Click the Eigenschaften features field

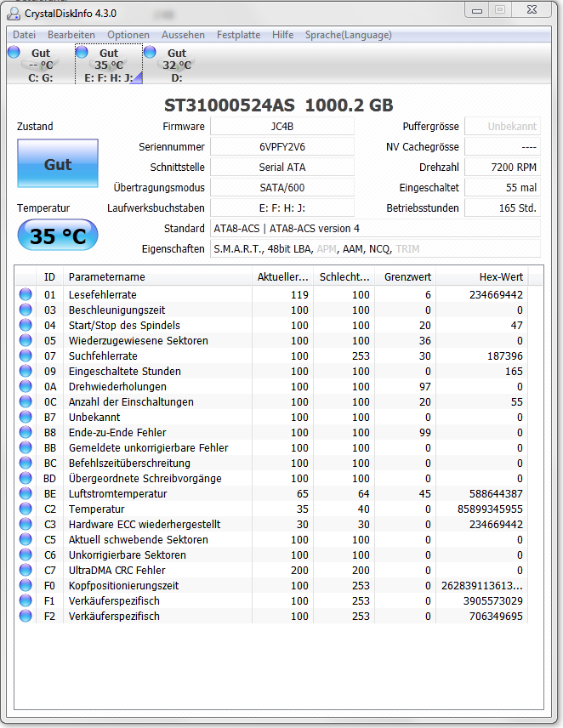click(375, 249)
